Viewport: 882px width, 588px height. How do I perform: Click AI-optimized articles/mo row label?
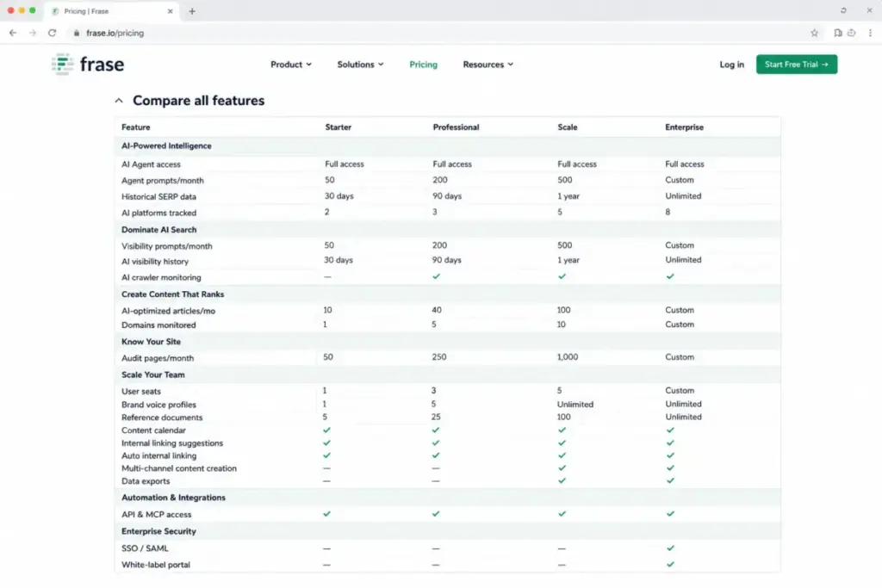coord(168,311)
